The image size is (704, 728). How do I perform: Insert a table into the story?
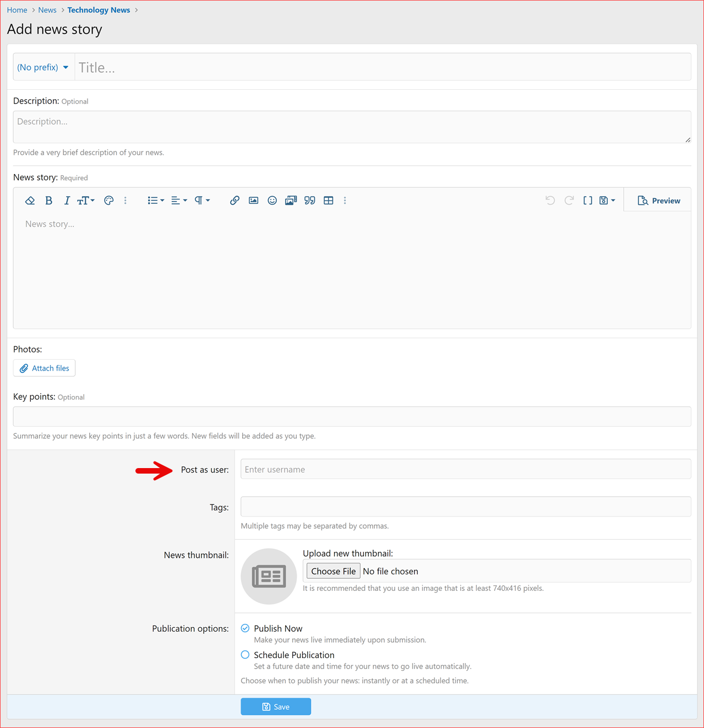(x=329, y=200)
